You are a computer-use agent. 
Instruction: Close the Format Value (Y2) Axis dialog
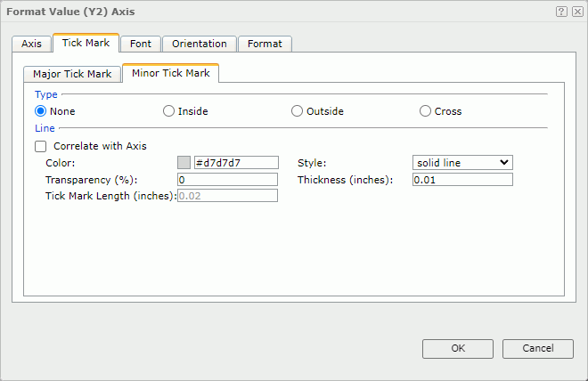pos(577,12)
